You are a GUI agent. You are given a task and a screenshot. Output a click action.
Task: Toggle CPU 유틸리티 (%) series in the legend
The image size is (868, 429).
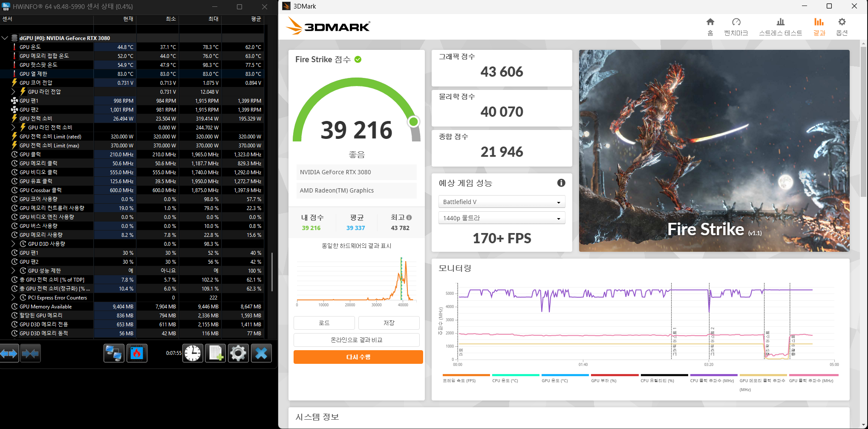(664, 379)
